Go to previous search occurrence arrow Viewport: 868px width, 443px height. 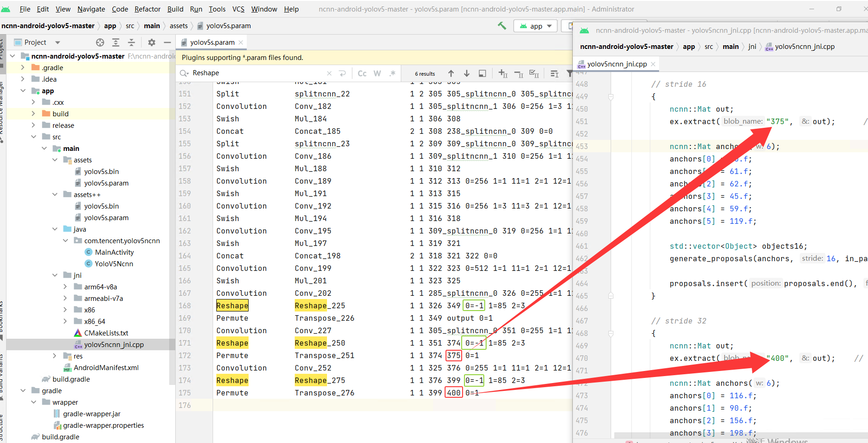point(451,73)
